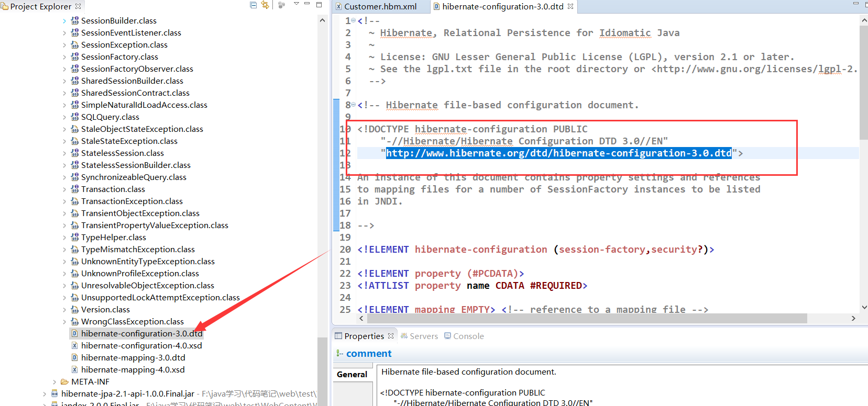This screenshot has width=868, height=406.
Task: Expand hibernate-jpa-2.1-api-1.0.0.Final.jar node
Action: click(45, 394)
